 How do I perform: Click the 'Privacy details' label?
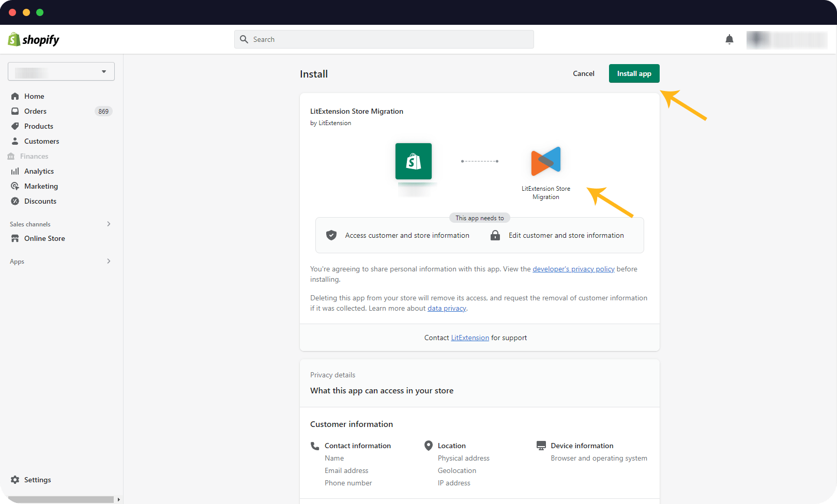333,375
